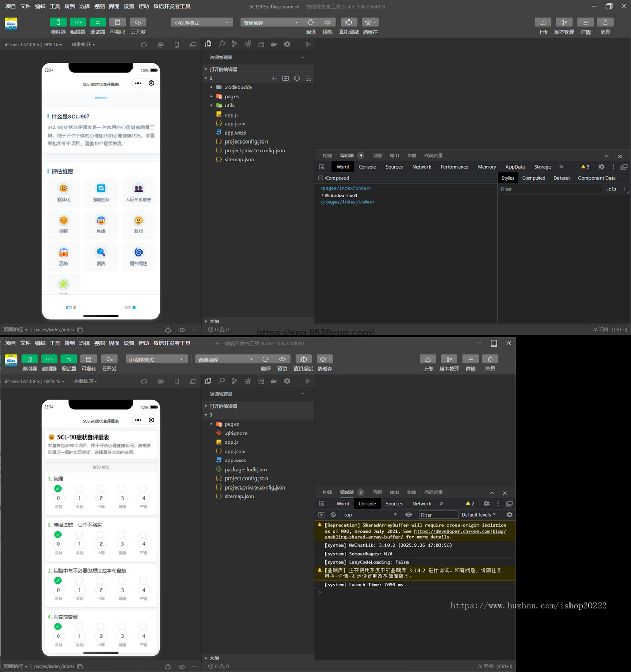
Task: Click console Filter field in bottom window
Action: click(x=438, y=515)
